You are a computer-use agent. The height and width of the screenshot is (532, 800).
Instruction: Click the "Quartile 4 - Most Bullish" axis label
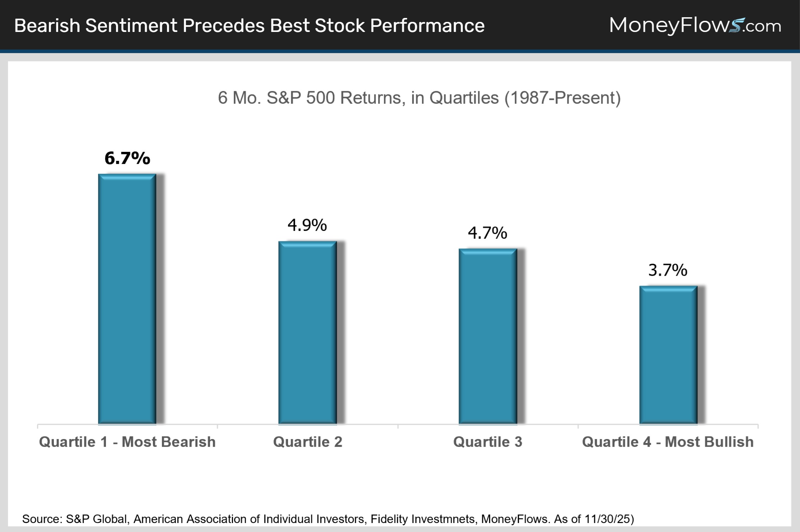coord(668,442)
